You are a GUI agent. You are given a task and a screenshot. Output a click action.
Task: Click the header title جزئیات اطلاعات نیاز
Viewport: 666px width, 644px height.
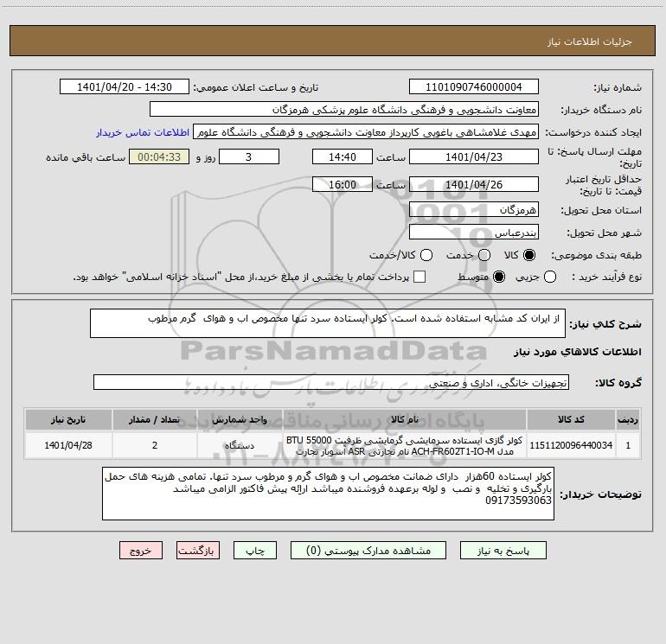(x=590, y=41)
